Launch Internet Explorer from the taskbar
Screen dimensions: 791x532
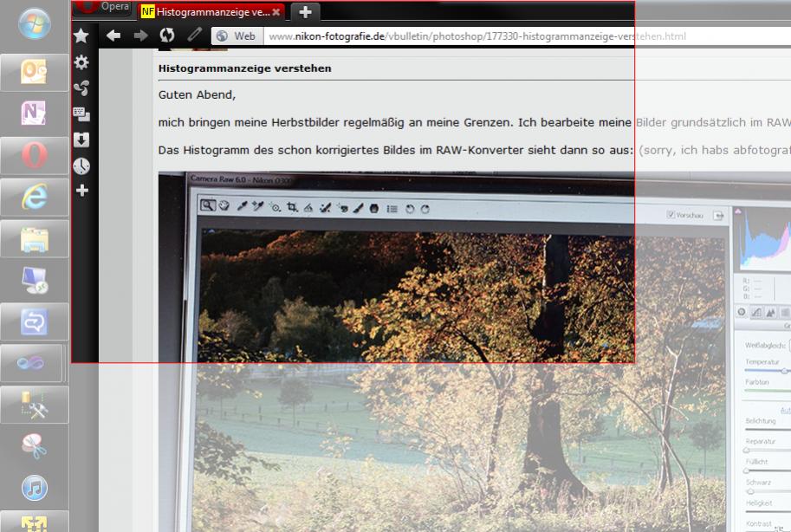[35, 197]
